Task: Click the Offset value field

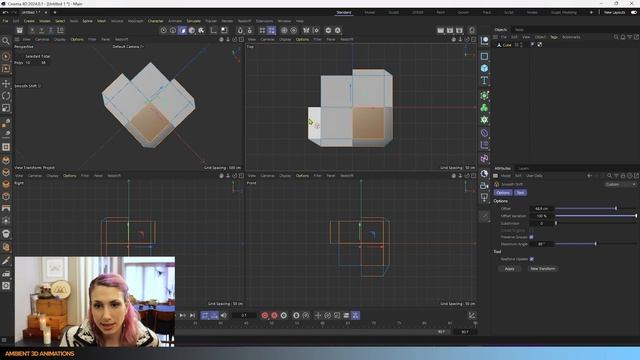Action: pos(541,209)
